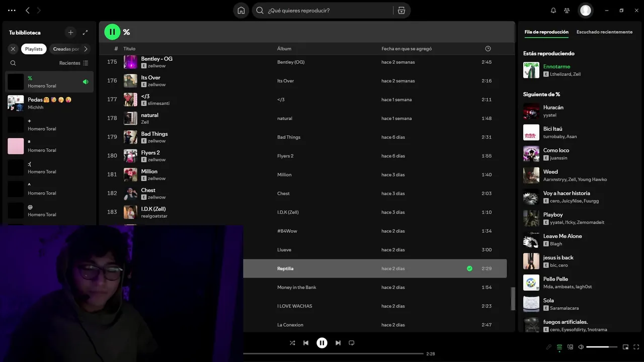Select the 'Creadas por' filter chip
Viewport: 644px width, 362px height.
tap(65, 49)
